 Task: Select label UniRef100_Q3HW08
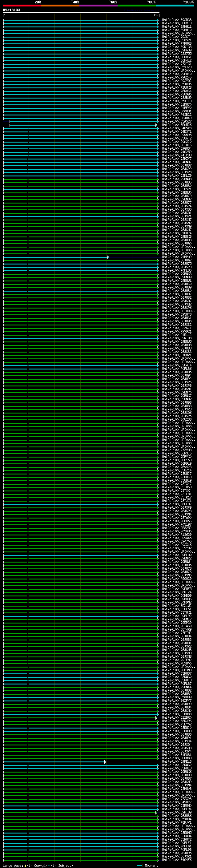tap(176, 789)
